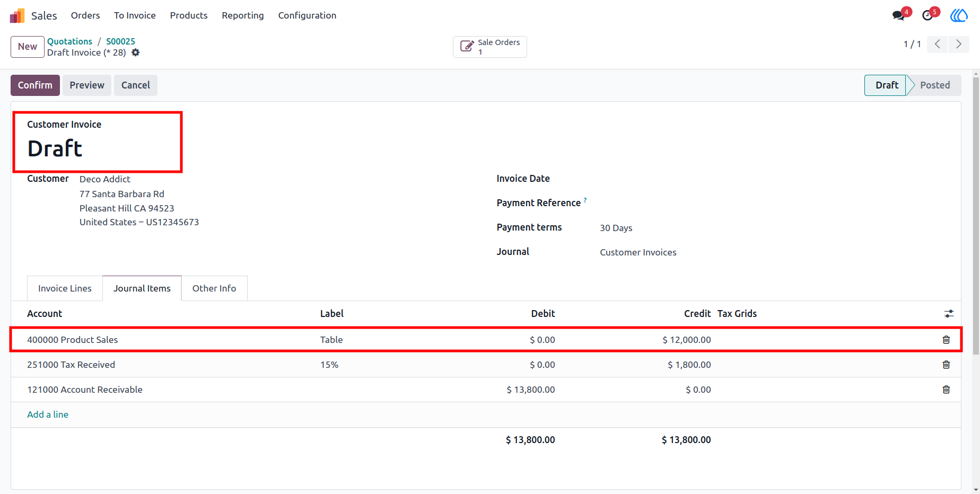
Task: Click the 15% label cell
Action: (329, 365)
